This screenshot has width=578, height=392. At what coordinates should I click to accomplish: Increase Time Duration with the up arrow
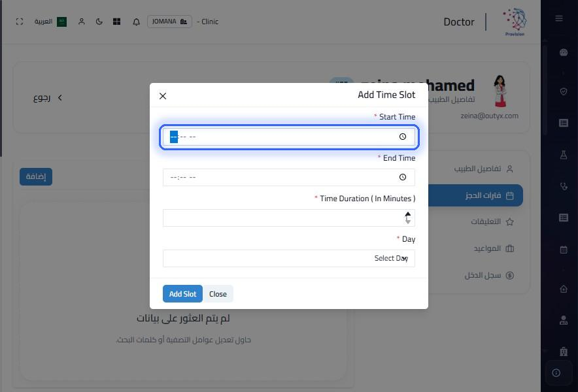pyautogui.click(x=408, y=214)
